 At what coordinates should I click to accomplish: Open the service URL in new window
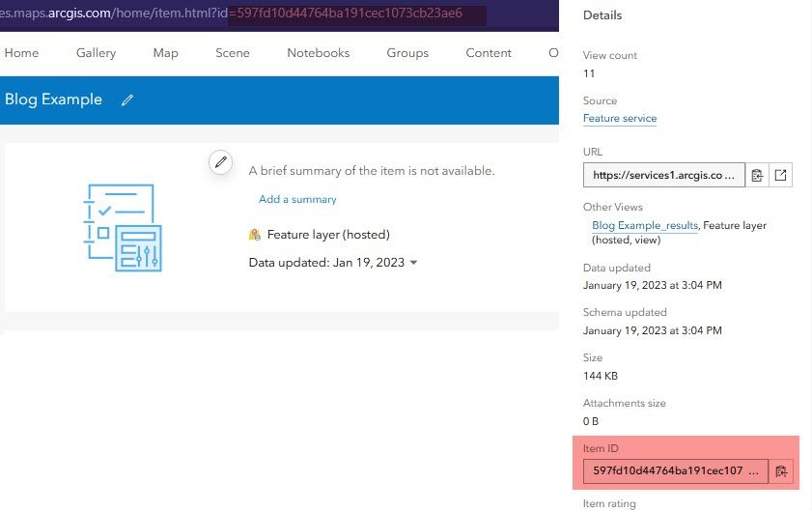tap(780, 175)
